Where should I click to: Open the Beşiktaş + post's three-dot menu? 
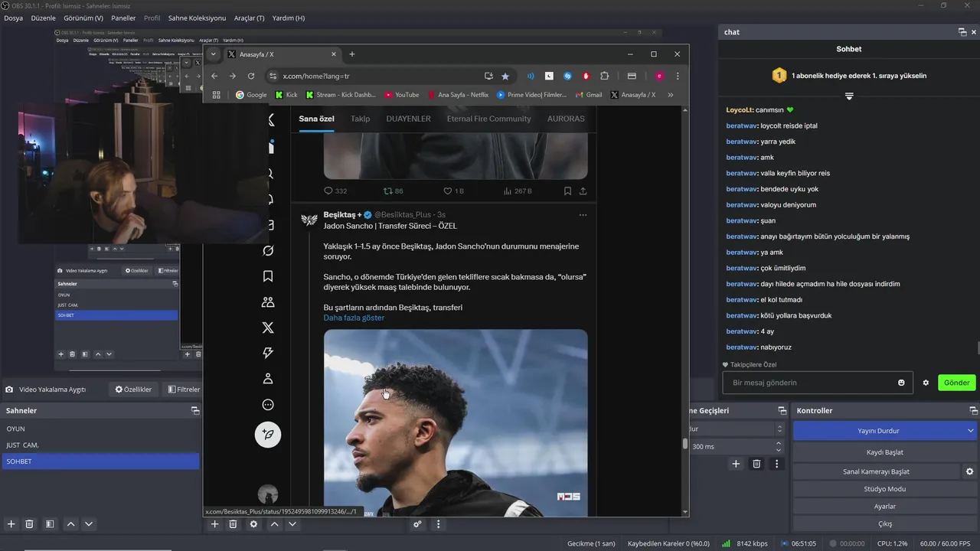tap(583, 215)
